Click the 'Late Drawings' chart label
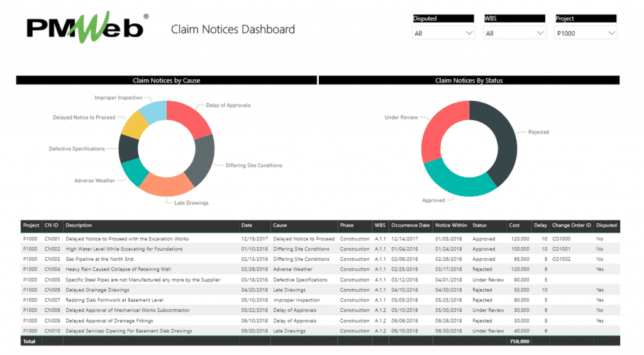 191,203
